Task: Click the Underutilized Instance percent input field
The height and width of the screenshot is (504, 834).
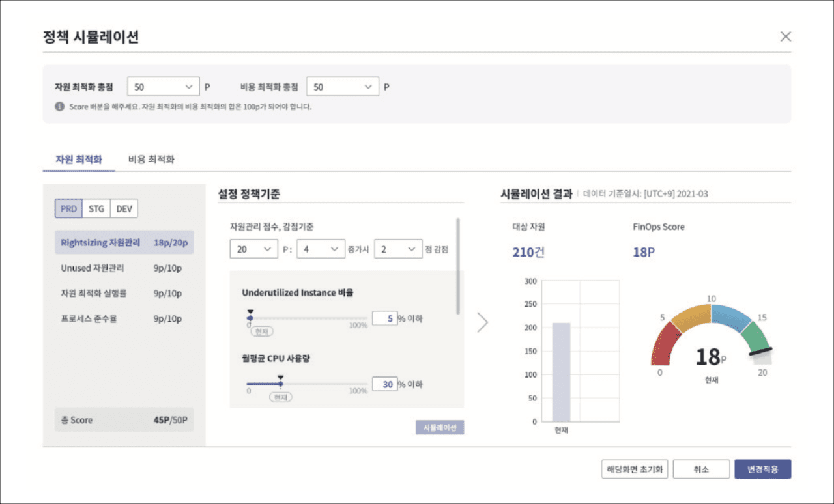Action: tap(384, 318)
